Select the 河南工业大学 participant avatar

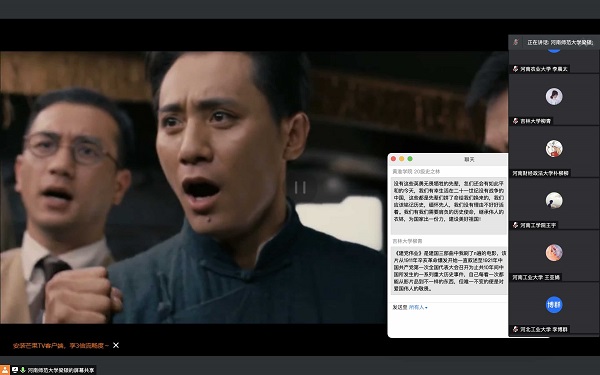554,253
